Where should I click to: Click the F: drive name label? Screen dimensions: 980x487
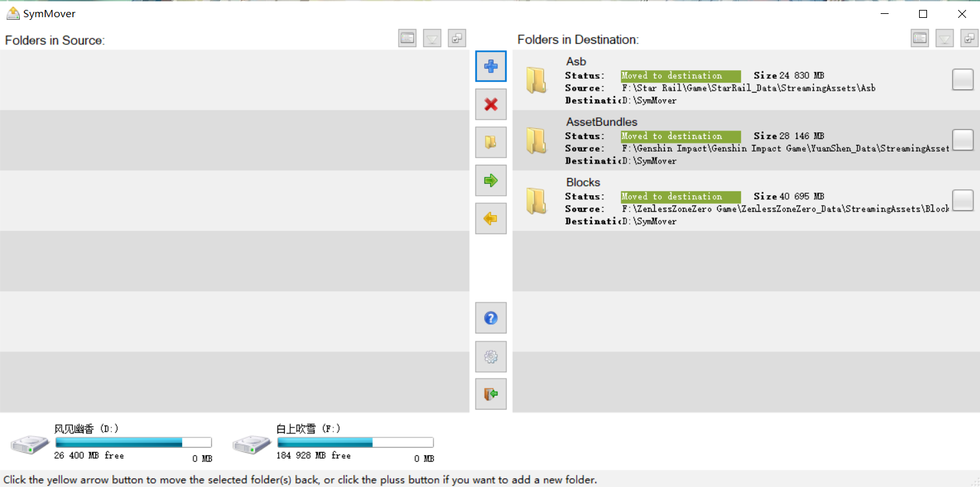(x=309, y=429)
